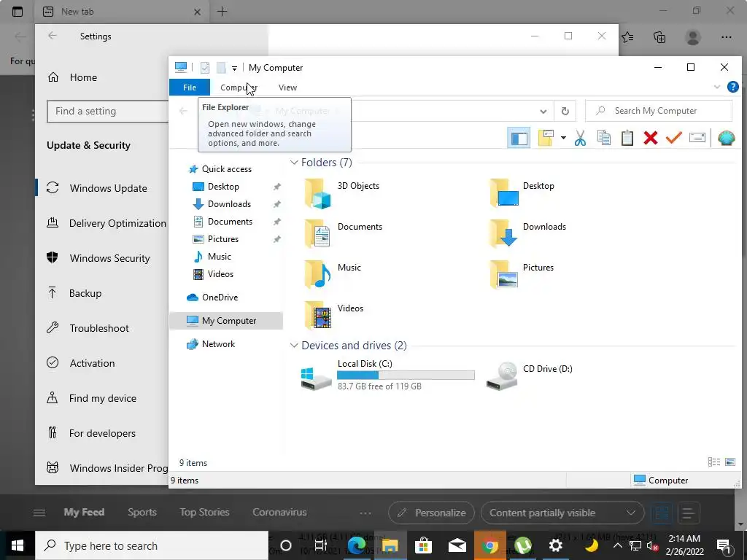Switch to details view in status bar
Image resolution: width=747 pixels, height=560 pixels.
point(713,462)
